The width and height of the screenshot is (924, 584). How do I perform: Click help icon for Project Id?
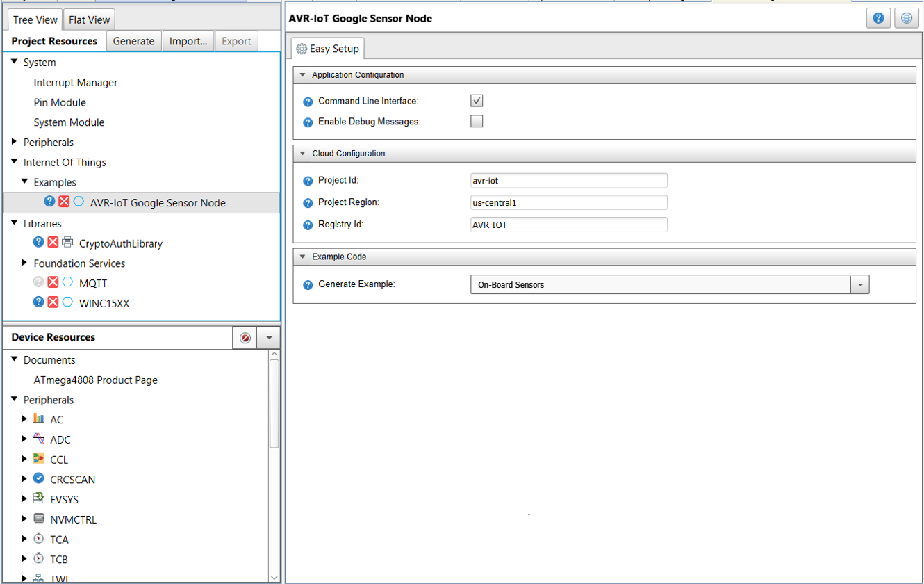pyautogui.click(x=308, y=181)
